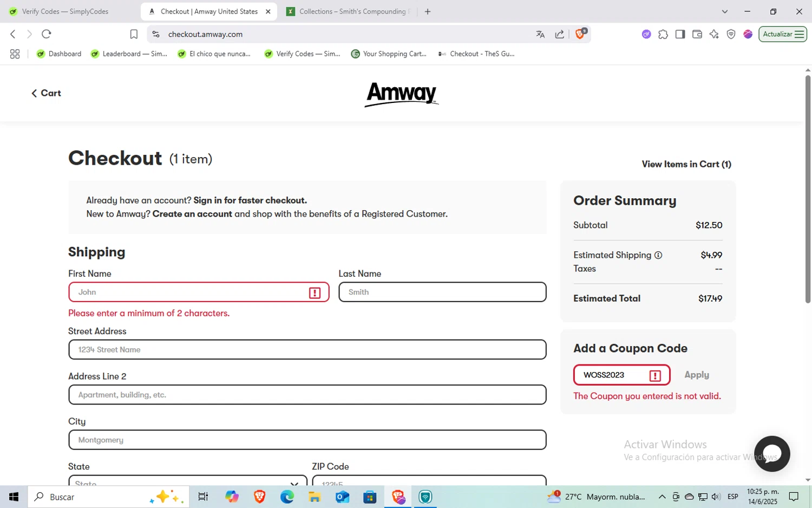Click the coupon code input field
Viewport: 812px width, 508px height.
pos(621,375)
